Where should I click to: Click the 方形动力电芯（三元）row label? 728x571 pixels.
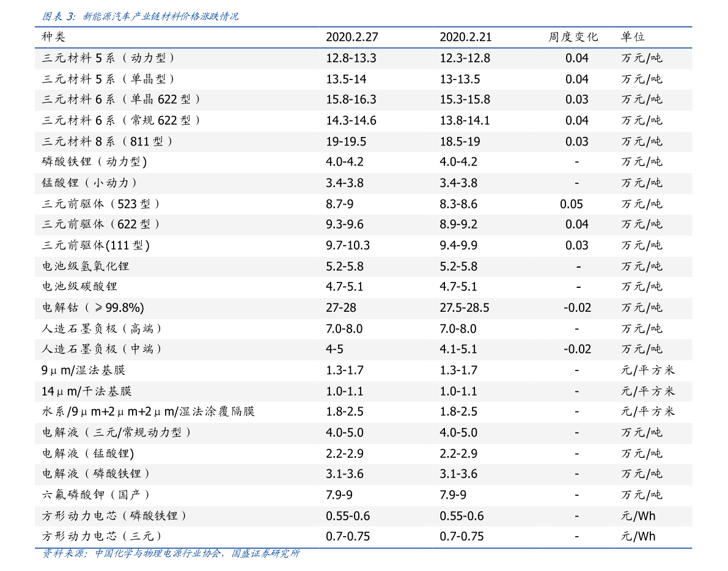[103, 536]
